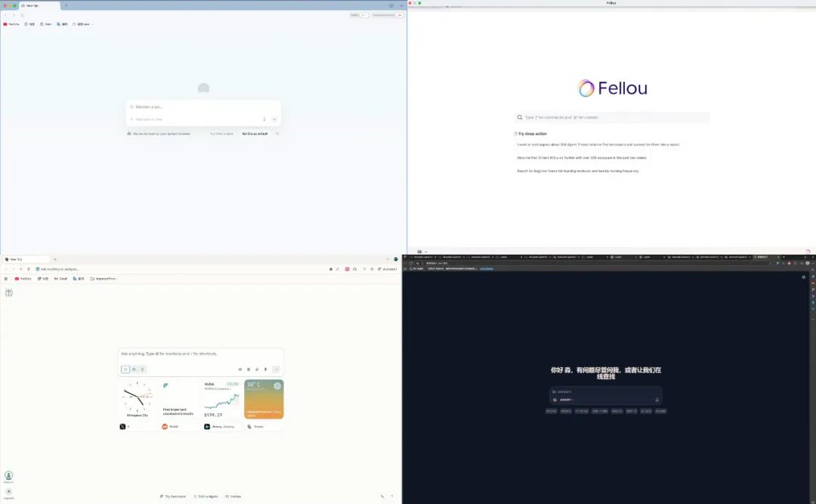Click 'Try Assistant' at the bottom of Comet
Screen dimensions: 816x504
pyautogui.click(x=173, y=496)
